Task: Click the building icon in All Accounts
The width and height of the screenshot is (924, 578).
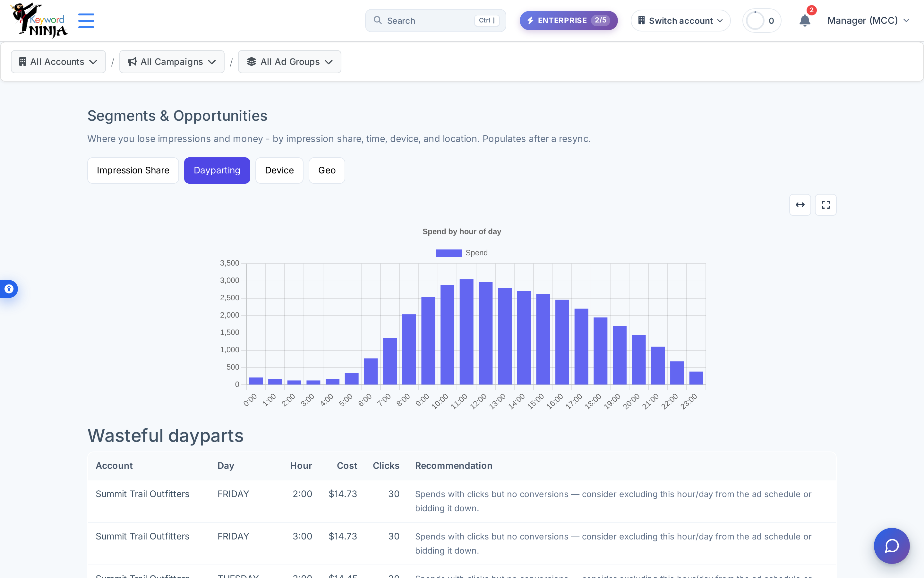Action: click(22, 62)
